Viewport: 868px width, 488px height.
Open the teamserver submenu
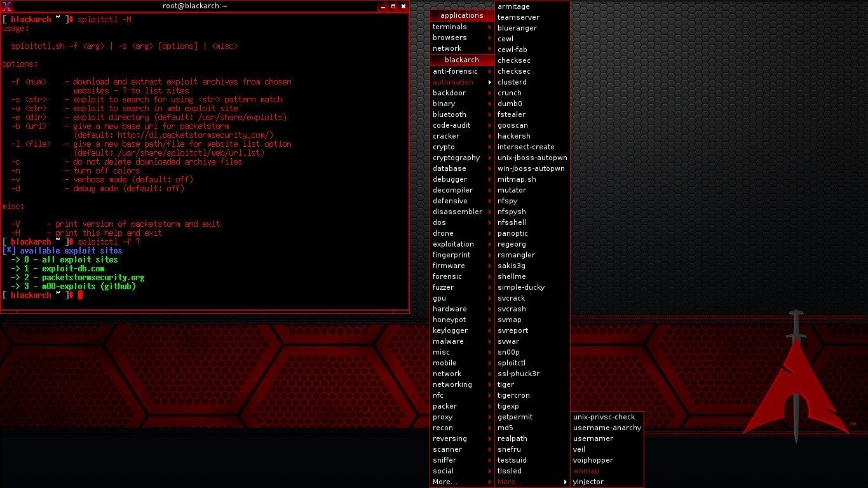pos(519,17)
